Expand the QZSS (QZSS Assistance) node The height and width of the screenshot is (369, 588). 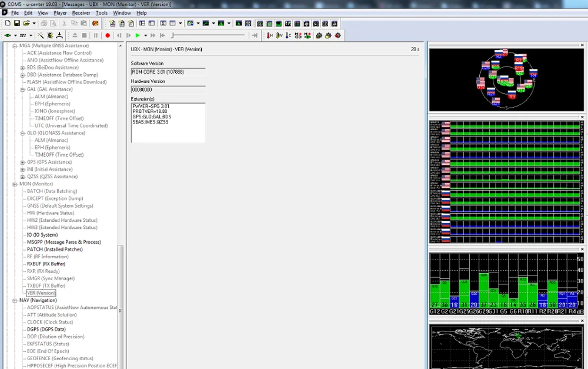[x=22, y=177]
